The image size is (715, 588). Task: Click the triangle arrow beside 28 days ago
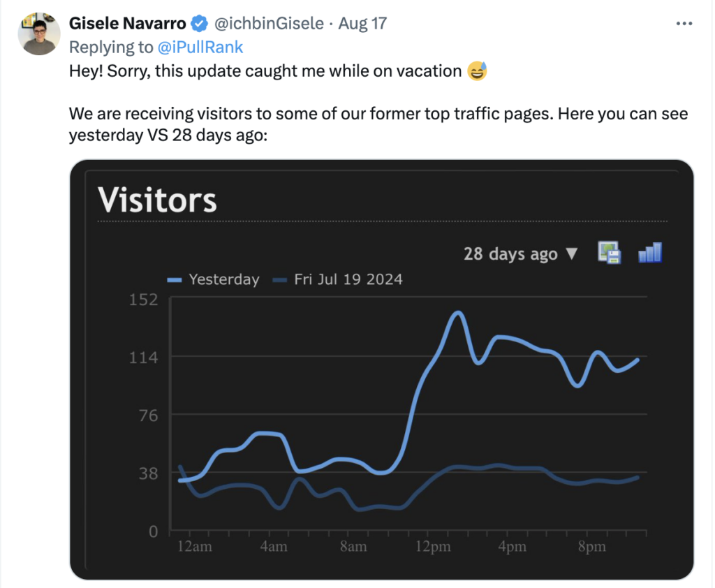(x=572, y=253)
